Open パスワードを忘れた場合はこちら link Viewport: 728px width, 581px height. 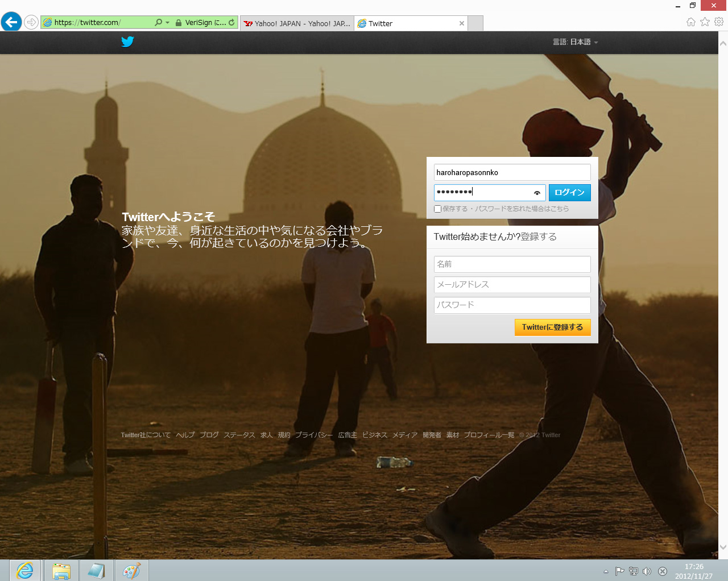click(x=522, y=209)
